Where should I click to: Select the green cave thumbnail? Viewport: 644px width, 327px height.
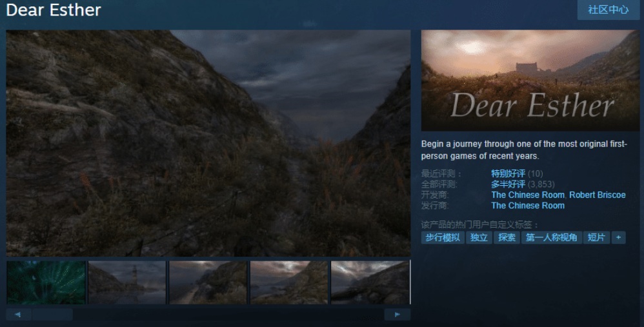(x=46, y=282)
